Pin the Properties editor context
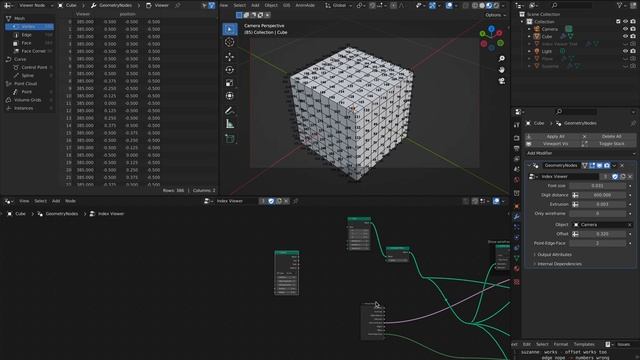The image size is (640, 360). pos(633,123)
